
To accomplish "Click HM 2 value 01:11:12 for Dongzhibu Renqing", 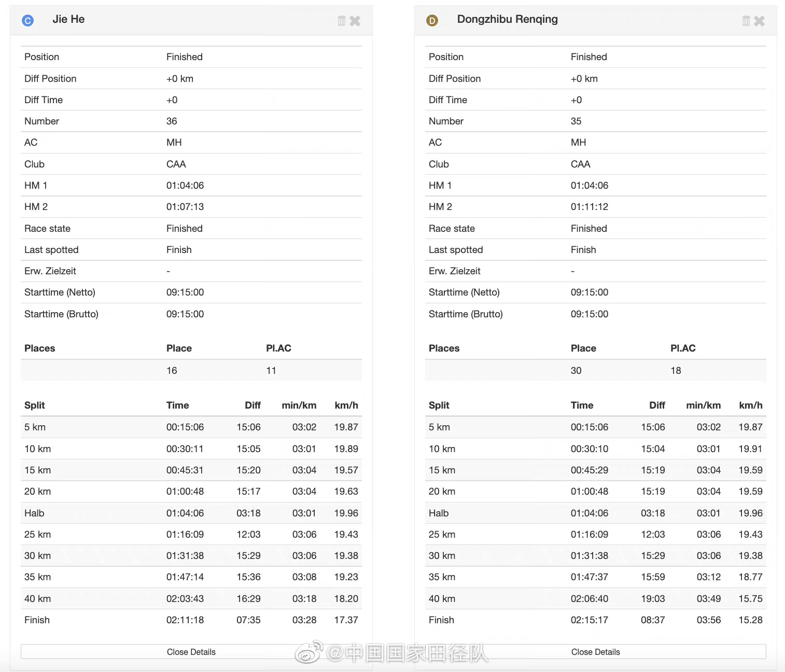I will 590,207.
